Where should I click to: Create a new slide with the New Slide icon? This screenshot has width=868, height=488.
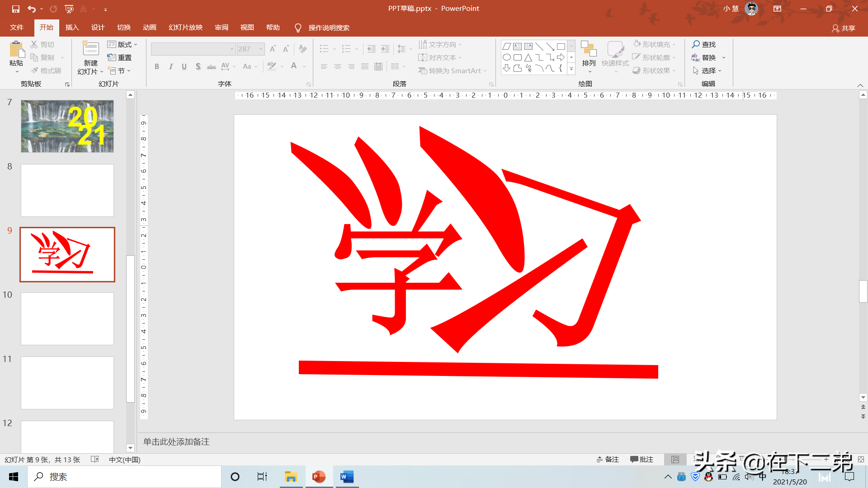[90, 49]
